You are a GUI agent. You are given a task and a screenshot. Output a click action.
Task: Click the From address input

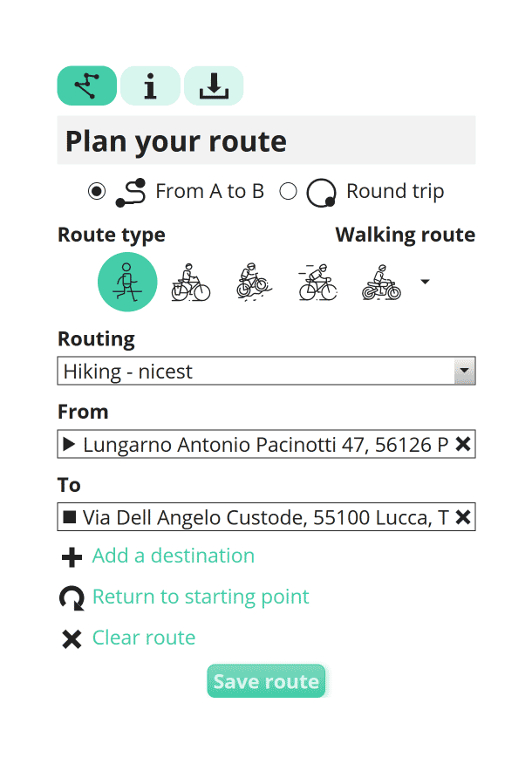pos(256,444)
